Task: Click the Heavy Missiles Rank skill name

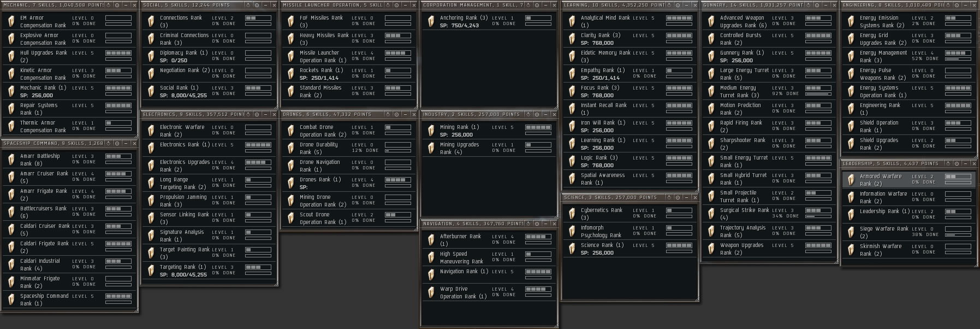Action: click(324, 39)
